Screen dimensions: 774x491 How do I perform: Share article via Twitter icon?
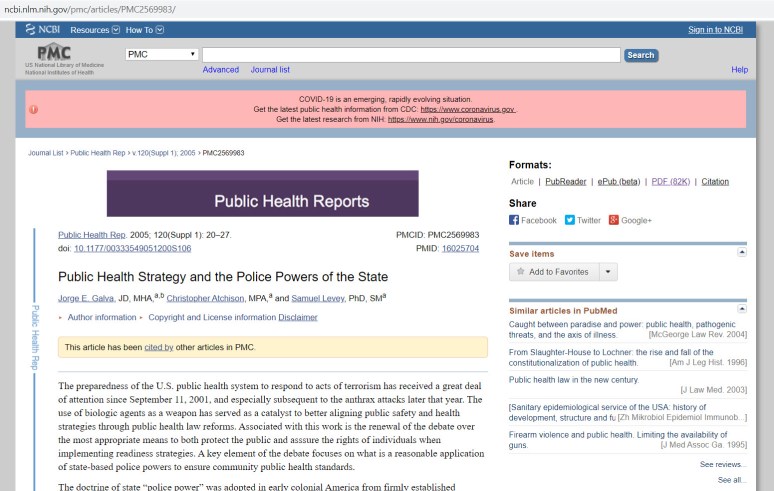[570, 220]
